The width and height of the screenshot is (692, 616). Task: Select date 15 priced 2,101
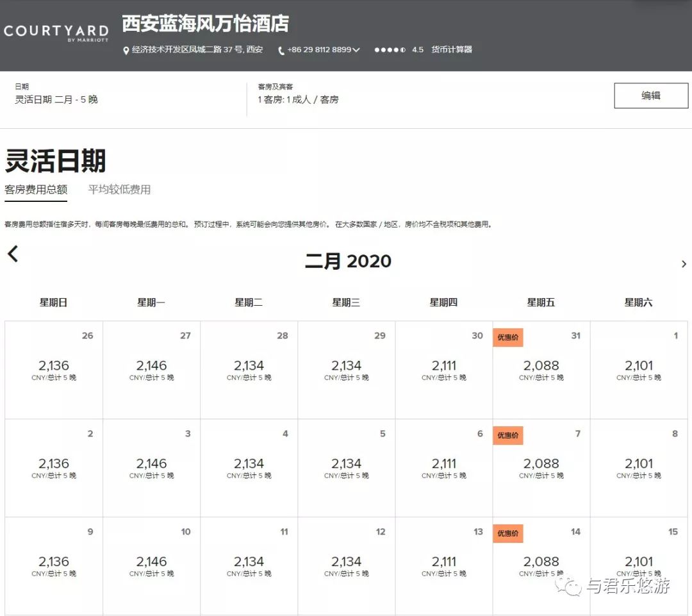(x=639, y=566)
